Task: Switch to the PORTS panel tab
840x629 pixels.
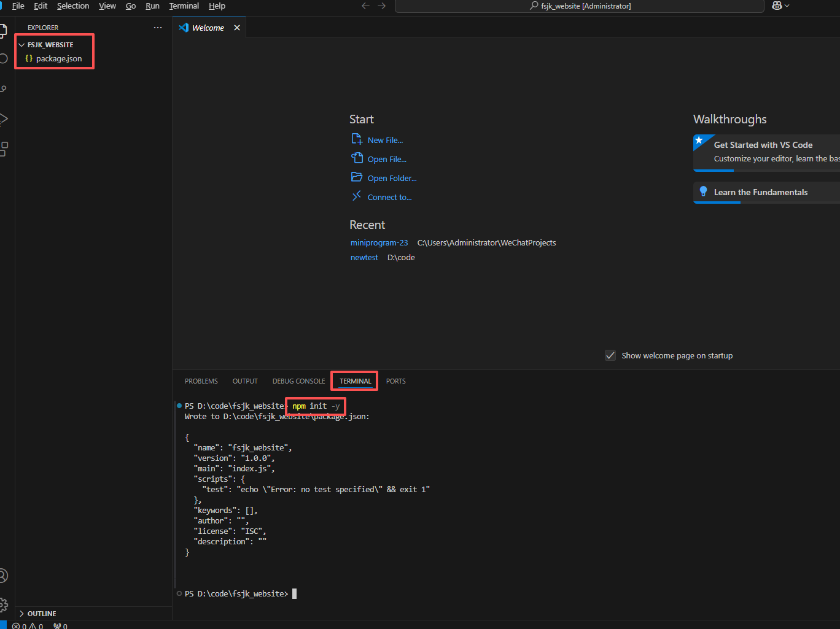Action: (396, 381)
